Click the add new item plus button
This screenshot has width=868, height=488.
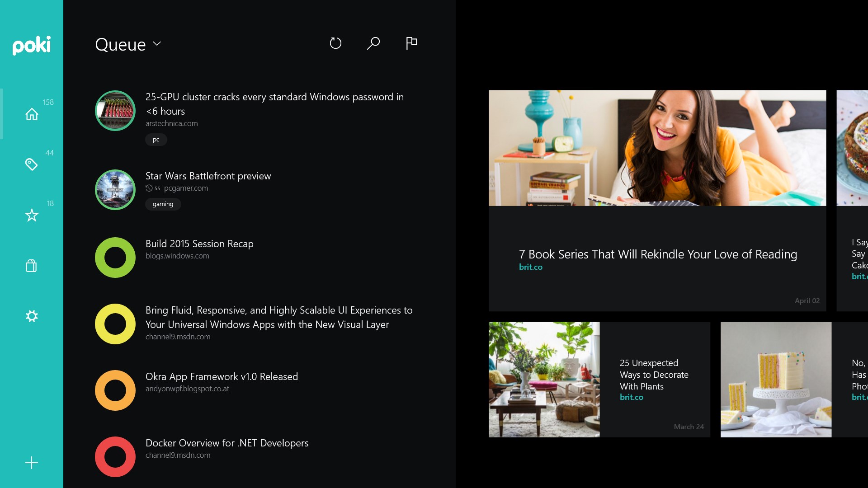32,462
